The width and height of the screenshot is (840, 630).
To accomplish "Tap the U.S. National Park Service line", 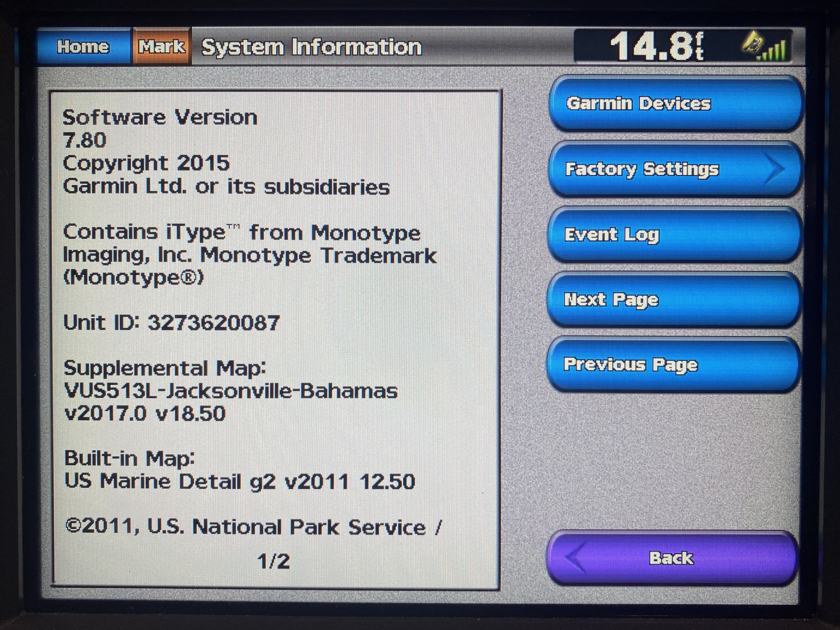I will (x=254, y=528).
